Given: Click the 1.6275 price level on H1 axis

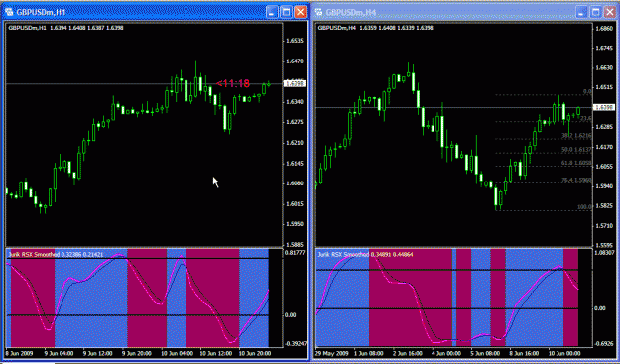Looking at the screenshot, I should click(x=295, y=122).
